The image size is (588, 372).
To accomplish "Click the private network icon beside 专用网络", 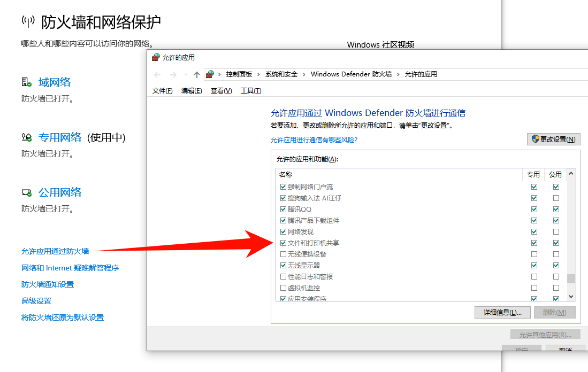I will (x=26, y=136).
